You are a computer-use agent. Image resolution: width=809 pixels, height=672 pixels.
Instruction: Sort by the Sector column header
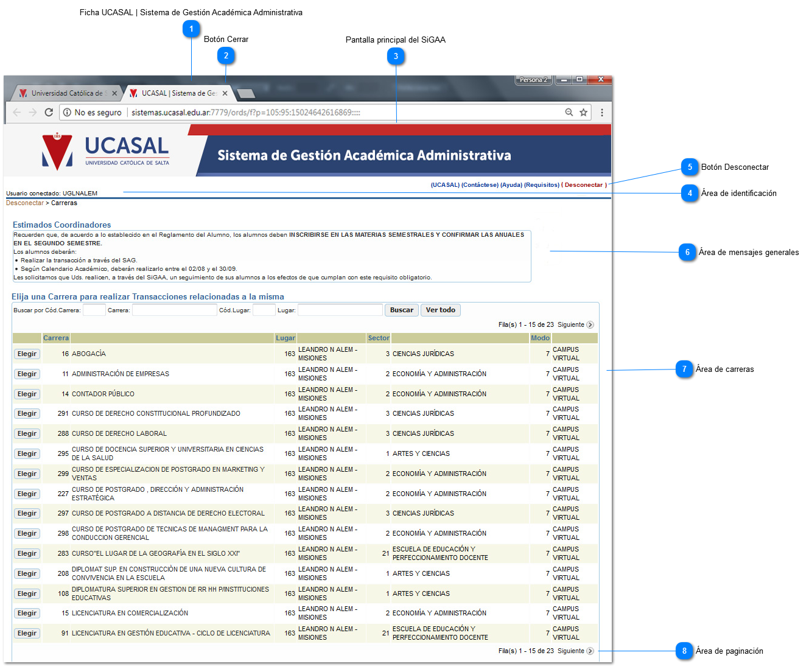379,338
